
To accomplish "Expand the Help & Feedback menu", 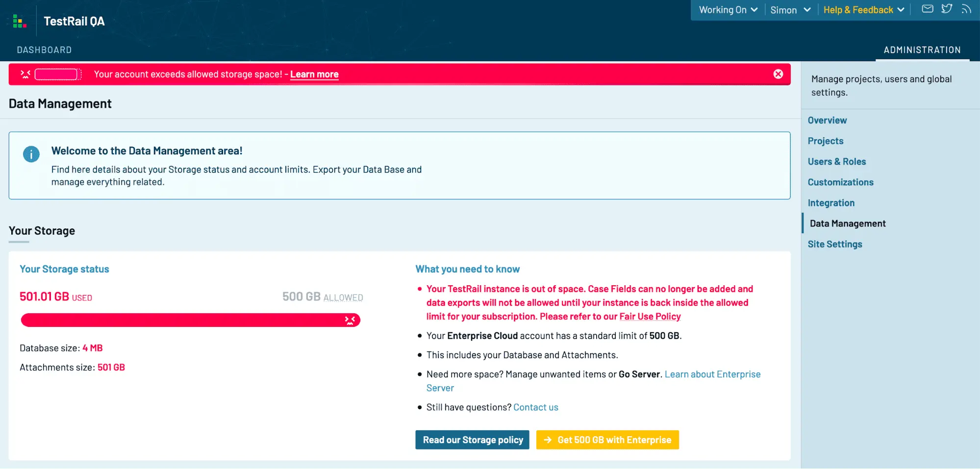I will coord(863,10).
